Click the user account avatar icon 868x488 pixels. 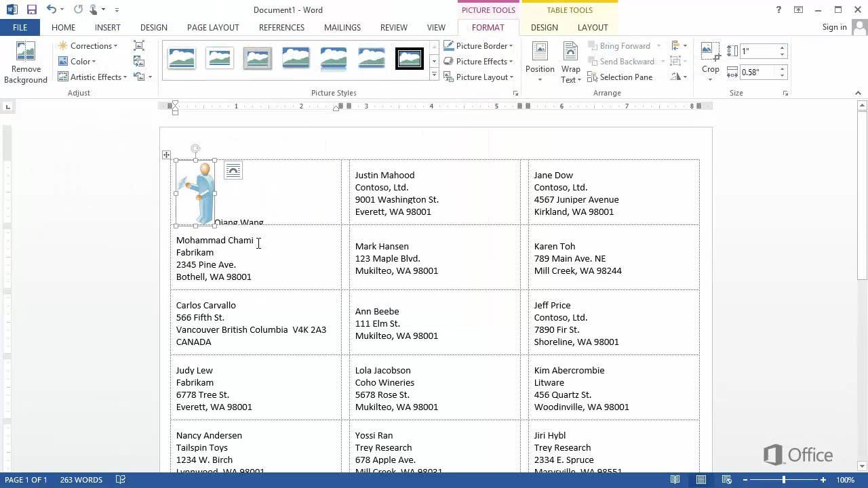(859, 27)
